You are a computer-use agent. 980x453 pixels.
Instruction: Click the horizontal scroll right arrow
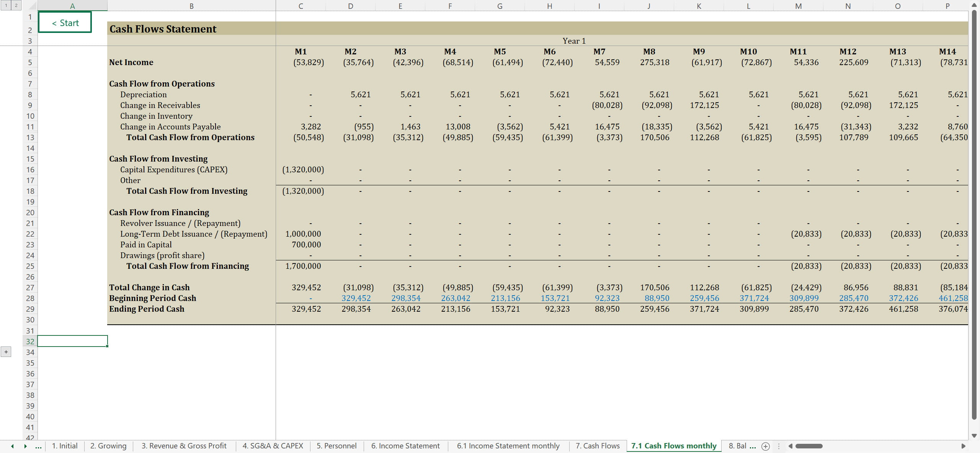click(x=963, y=446)
